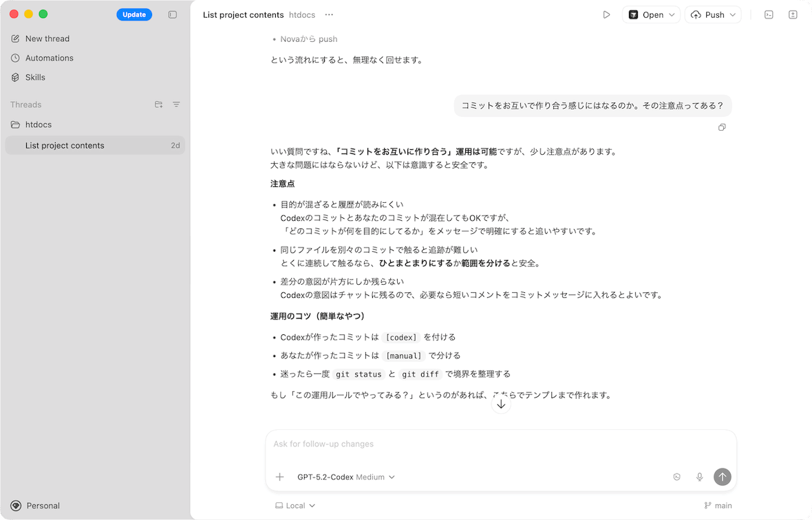Image resolution: width=812 pixels, height=520 pixels.
Task: Focus the 'Ask for follow-up changes' input
Action: [x=501, y=444]
